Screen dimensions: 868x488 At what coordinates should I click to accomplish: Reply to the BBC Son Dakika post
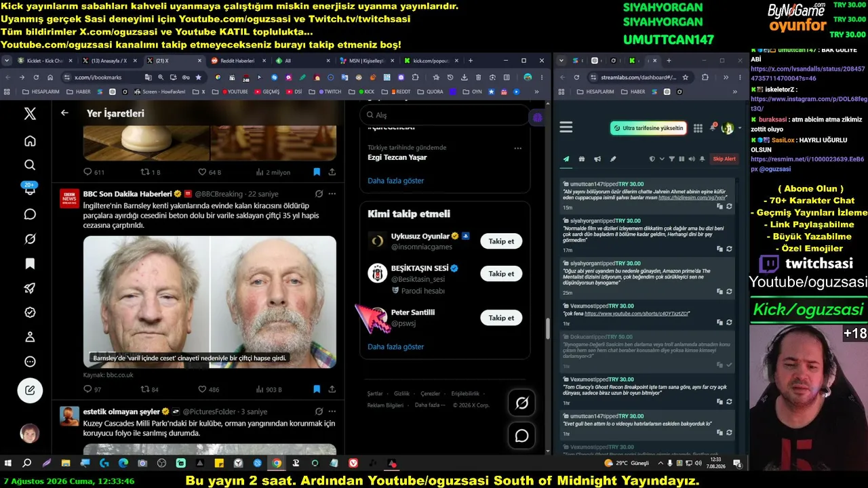click(x=87, y=389)
